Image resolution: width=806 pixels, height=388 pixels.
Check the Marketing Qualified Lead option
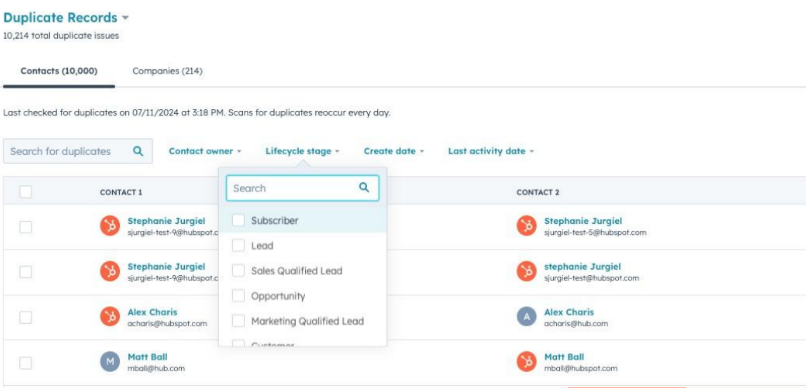click(x=238, y=321)
